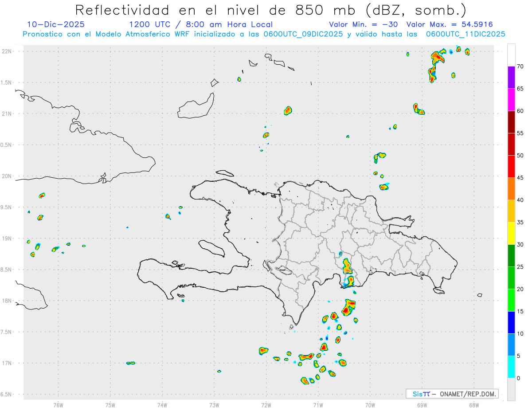
Task: Click the colorbar label '30'
Action: tap(520, 244)
